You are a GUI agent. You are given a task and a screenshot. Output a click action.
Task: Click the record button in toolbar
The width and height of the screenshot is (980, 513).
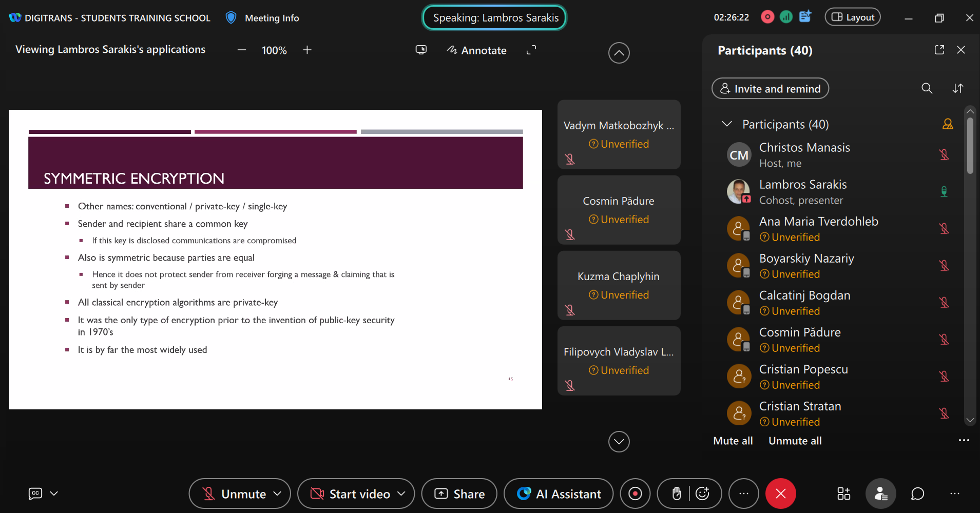tap(635, 494)
